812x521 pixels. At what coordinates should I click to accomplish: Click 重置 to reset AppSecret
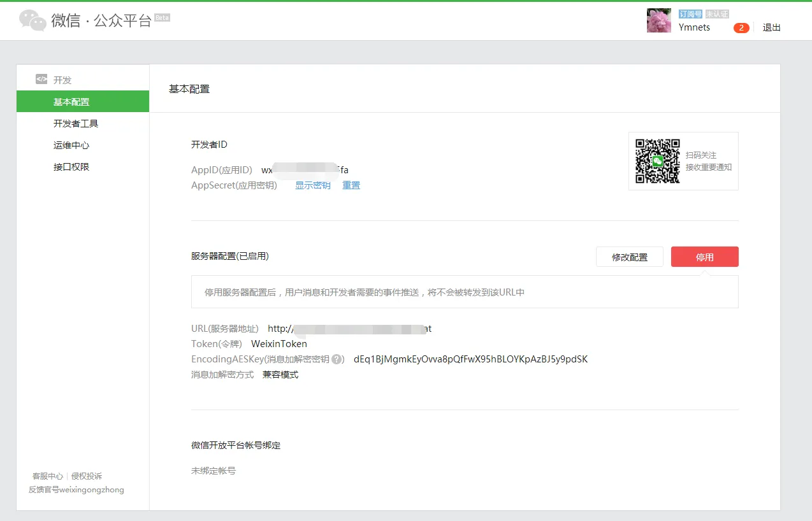coord(351,185)
